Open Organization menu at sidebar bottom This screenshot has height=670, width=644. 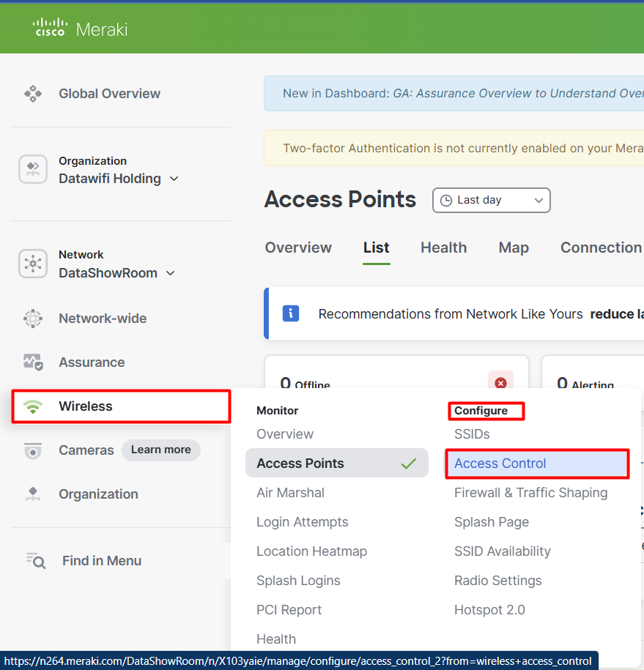pyautogui.click(x=98, y=494)
